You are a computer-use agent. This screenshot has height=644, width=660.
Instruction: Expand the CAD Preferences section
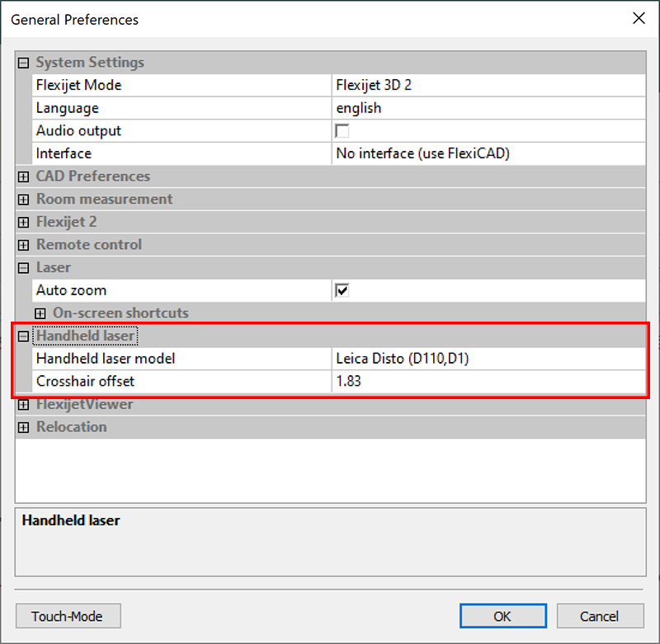23,176
